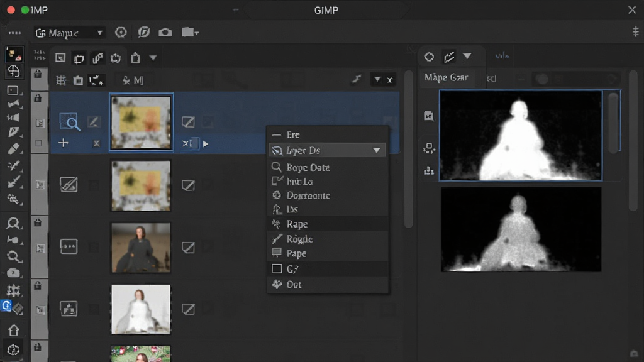Image resolution: width=644 pixels, height=362 pixels.
Task: Select the grid transform tool in toolbox
Action: (13, 290)
